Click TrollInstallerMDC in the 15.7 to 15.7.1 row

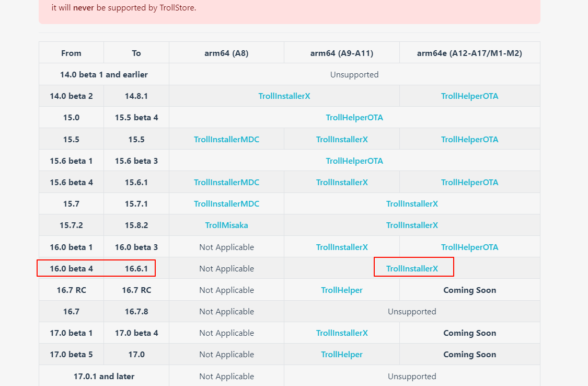226,203
